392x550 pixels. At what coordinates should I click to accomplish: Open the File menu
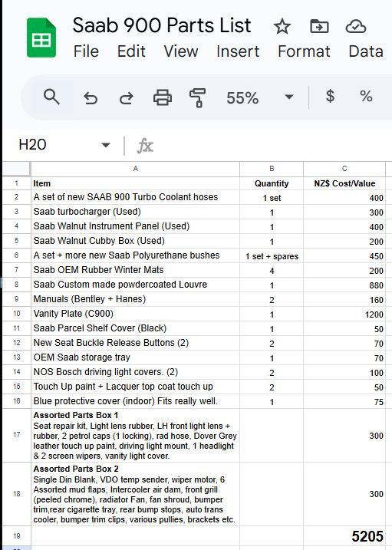tap(86, 51)
